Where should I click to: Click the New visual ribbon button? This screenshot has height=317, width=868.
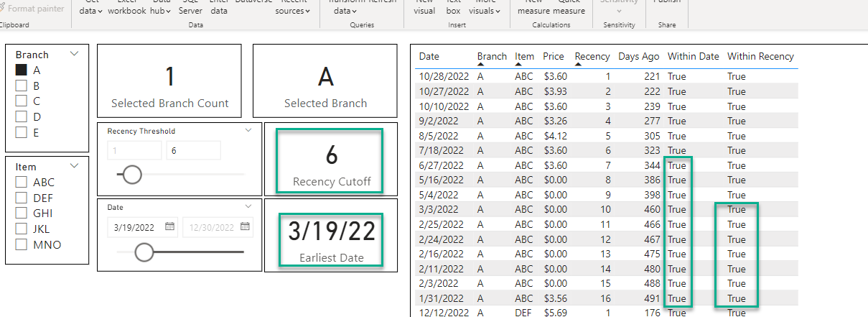424,8
